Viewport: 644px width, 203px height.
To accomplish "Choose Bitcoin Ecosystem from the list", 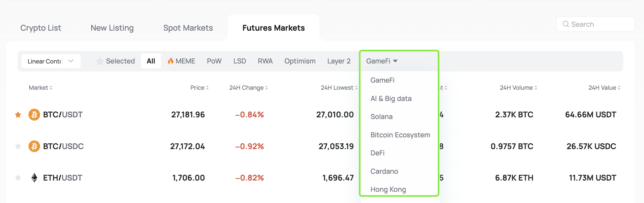I will [x=400, y=135].
